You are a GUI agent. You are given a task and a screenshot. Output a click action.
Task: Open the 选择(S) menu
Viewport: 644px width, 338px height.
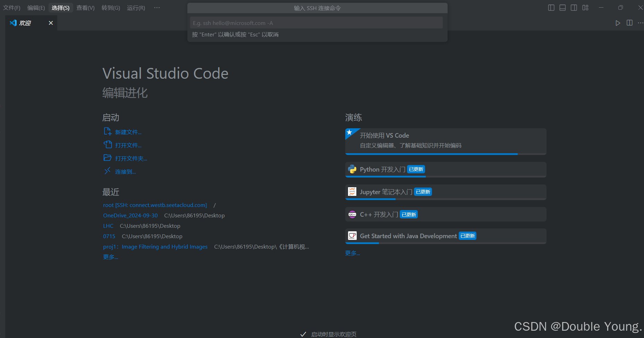coord(61,8)
